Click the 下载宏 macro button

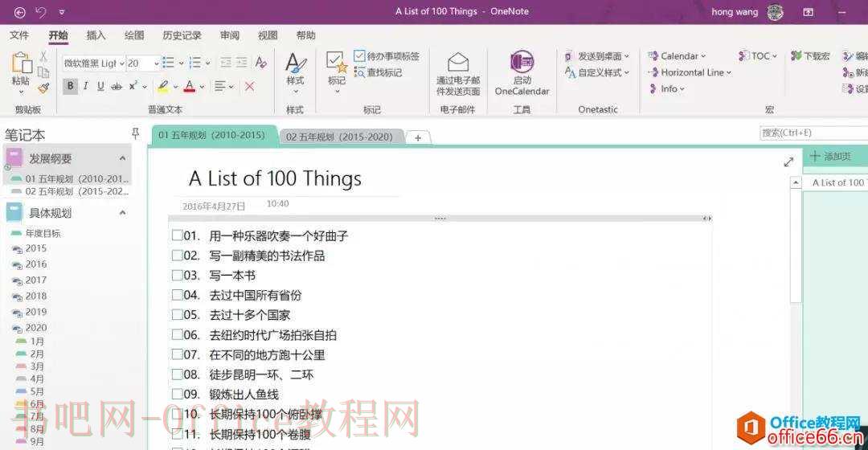[x=810, y=56]
